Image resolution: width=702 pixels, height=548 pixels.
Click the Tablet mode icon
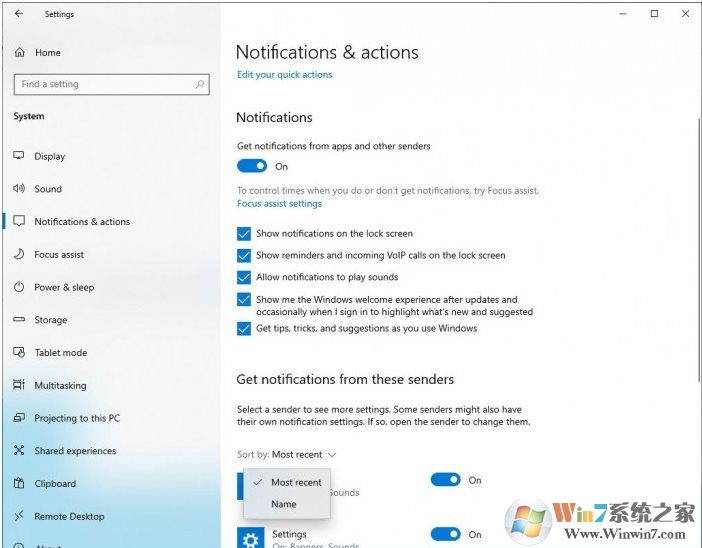click(19, 353)
